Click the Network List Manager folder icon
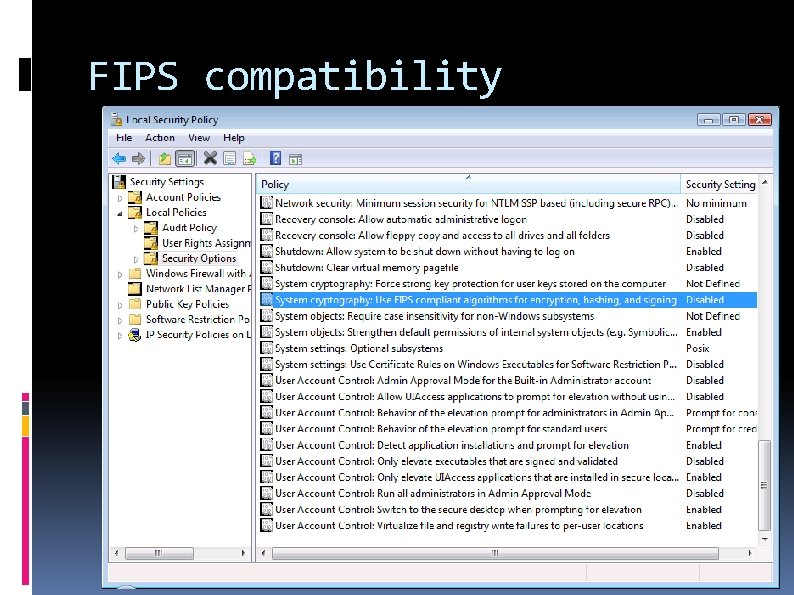Viewport: 794px width, 595px height. (x=135, y=289)
